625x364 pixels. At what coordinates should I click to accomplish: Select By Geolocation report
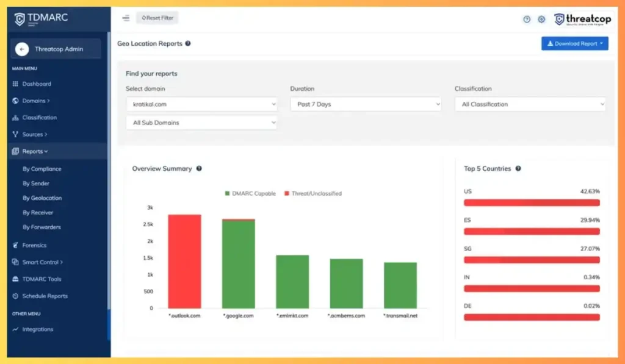[42, 198]
